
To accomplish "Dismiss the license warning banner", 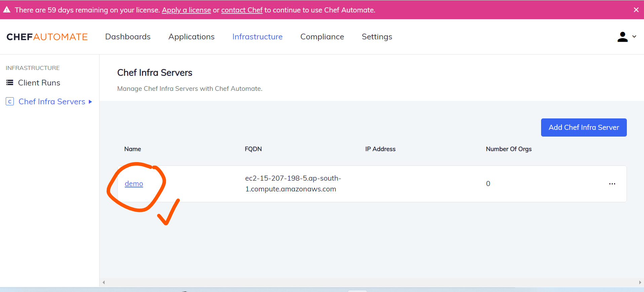I will pos(636,10).
